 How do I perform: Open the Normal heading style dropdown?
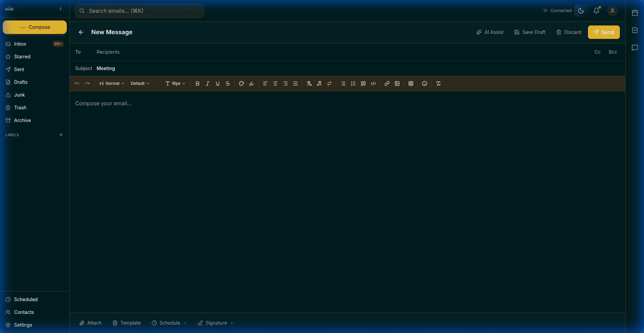(x=111, y=84)
